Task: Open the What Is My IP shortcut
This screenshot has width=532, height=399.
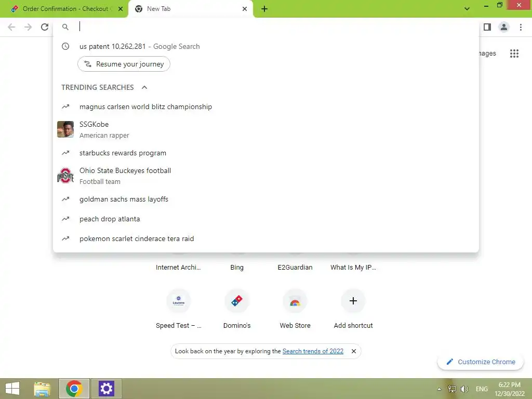Action: [353, 267]
